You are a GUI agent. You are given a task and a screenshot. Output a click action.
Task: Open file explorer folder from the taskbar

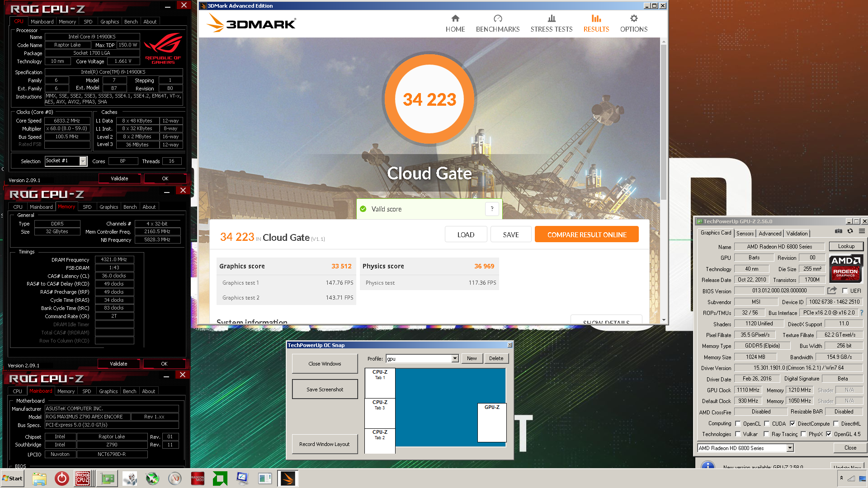pos(39,479)
